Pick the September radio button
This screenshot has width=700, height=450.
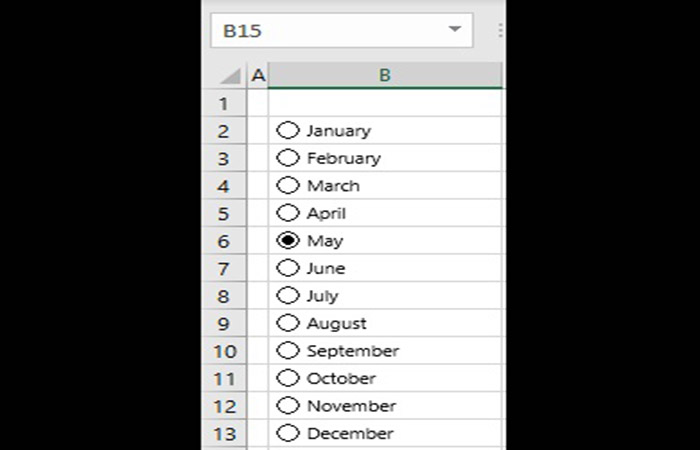[288, 351]
